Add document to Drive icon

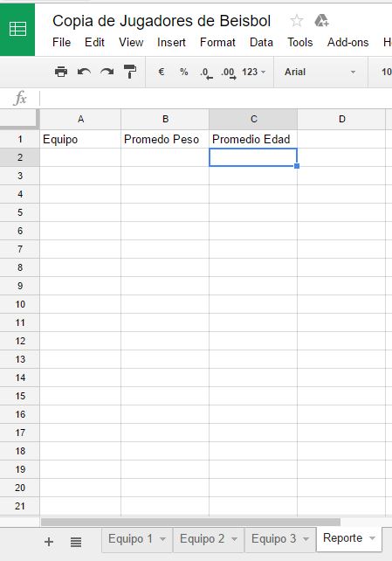pos(321,21)
